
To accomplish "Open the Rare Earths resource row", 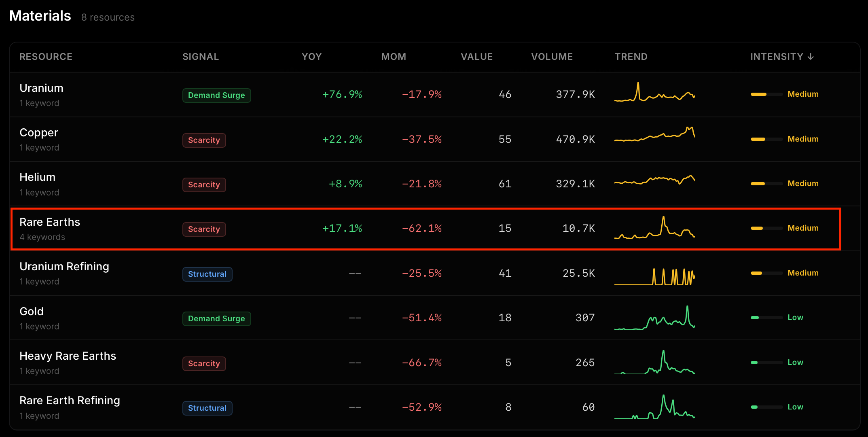I will 50,222.
